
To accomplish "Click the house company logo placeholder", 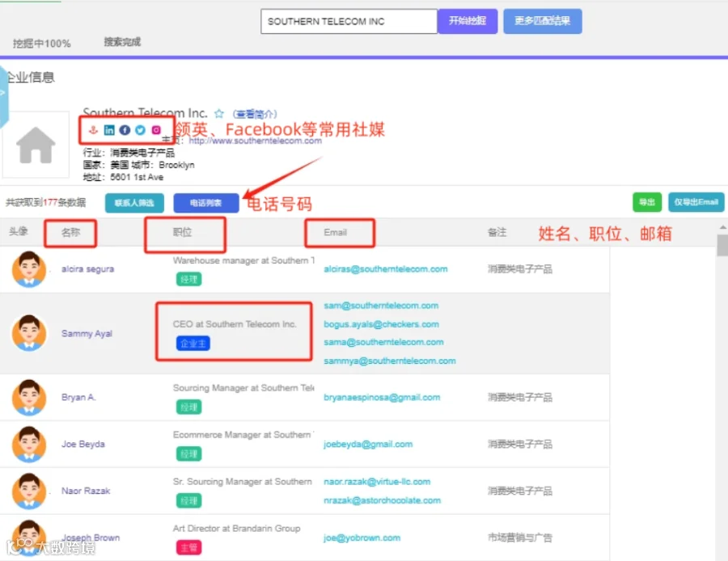I will click(36, 145).
